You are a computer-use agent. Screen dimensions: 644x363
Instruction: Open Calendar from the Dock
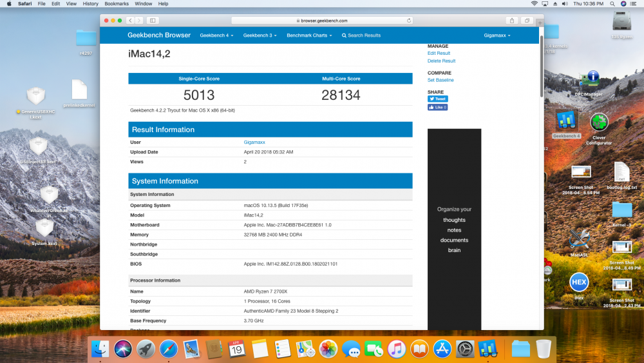(x=236, y=349)
